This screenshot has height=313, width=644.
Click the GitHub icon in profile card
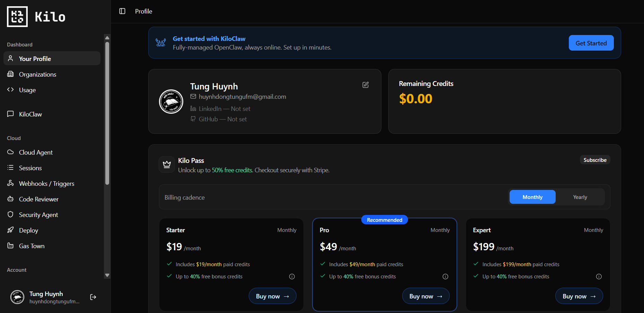[193, 119]
